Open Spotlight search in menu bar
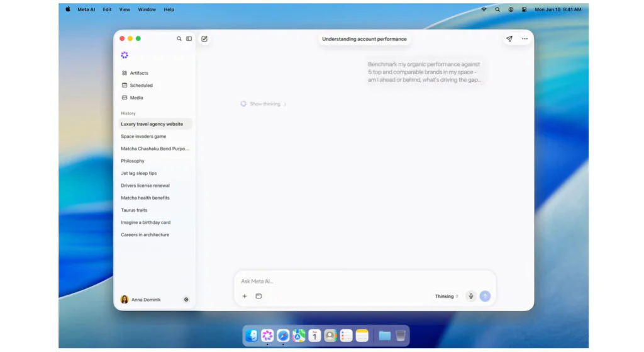 tap(497, 9)
